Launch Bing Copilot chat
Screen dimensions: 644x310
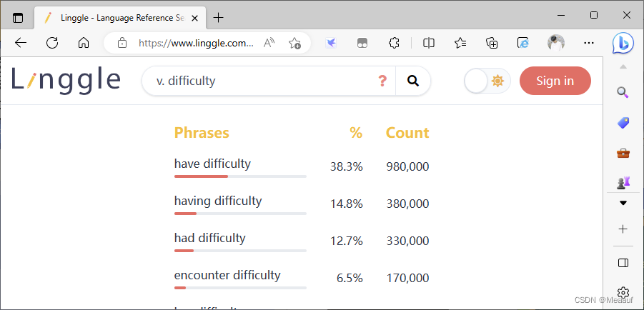pos(623,43)
